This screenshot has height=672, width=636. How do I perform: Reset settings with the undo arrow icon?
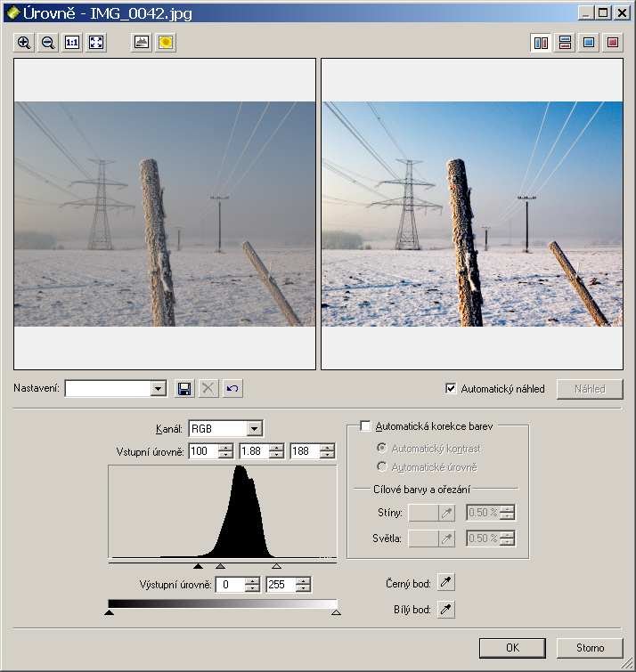(232, 389)
